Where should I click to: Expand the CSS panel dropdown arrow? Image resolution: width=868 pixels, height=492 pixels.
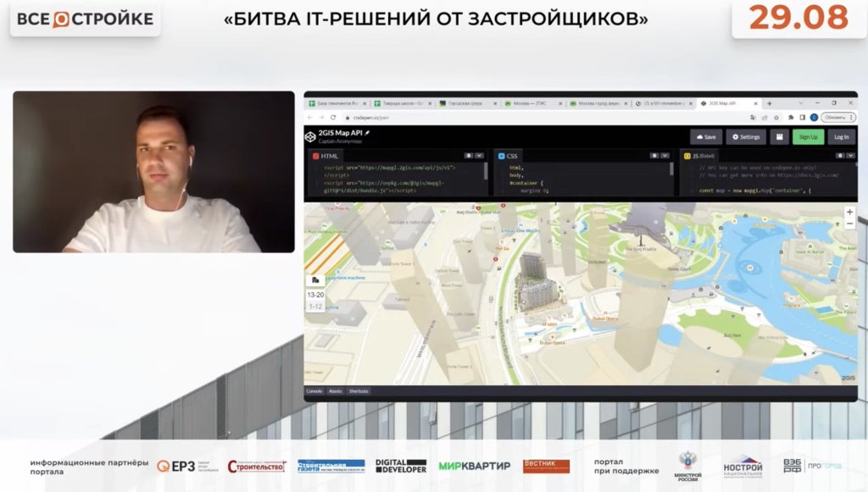click(x=665, y=156)
